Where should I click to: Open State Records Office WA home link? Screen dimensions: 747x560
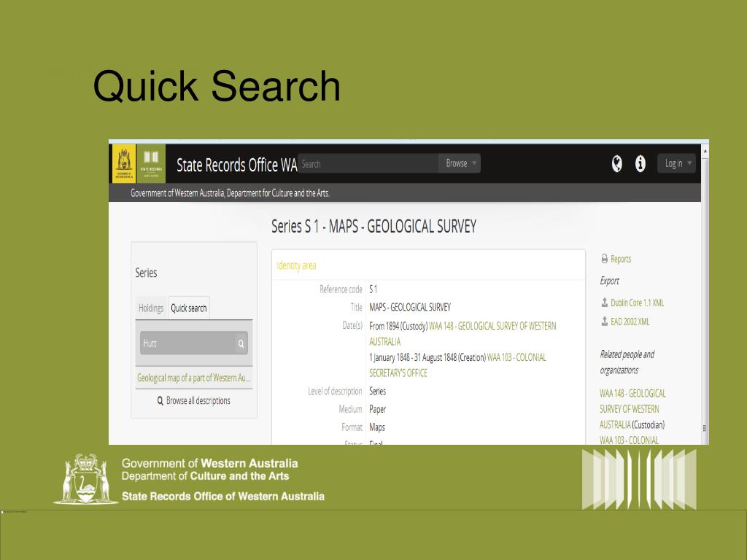point(237,165)
